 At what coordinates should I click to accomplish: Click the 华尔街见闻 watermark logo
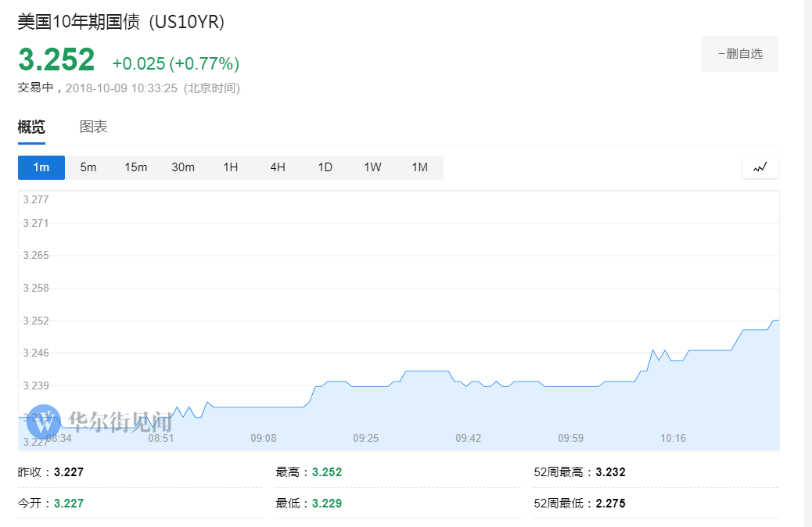[x=99, y=422]
